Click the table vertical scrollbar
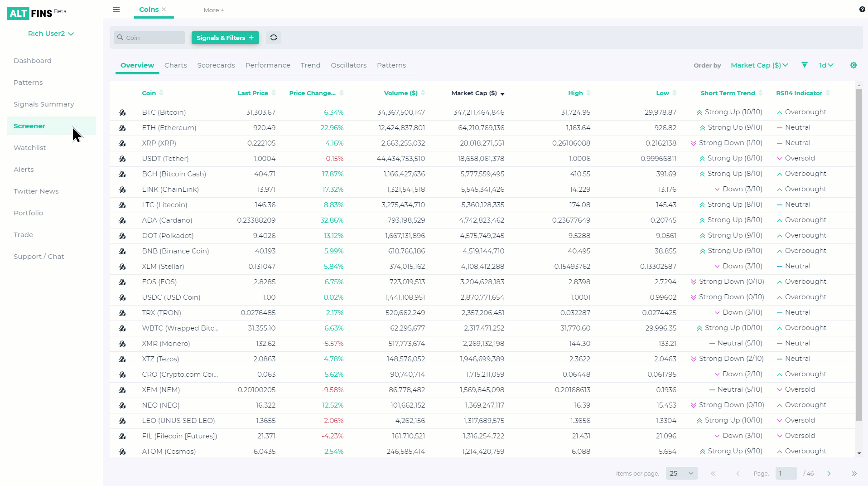This screenshot has height=486, width=868. pyautogui.click(x=859, y=254)
